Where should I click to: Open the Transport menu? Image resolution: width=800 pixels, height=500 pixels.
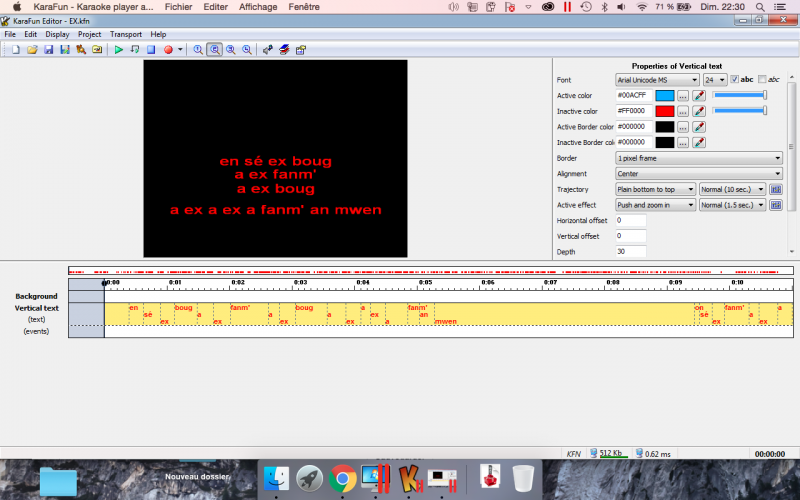126,34
